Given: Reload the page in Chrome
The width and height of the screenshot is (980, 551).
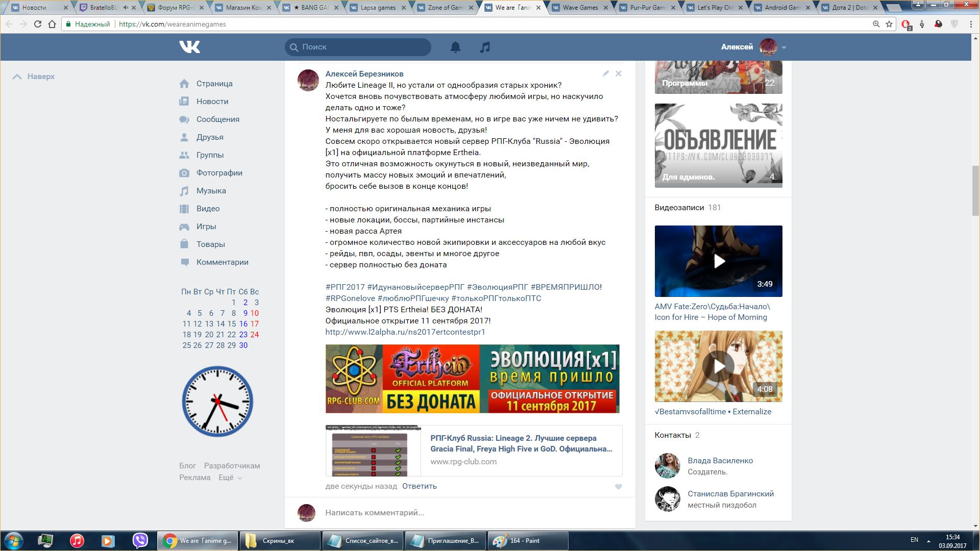Looking at the screenshot, I should [38, 24].
